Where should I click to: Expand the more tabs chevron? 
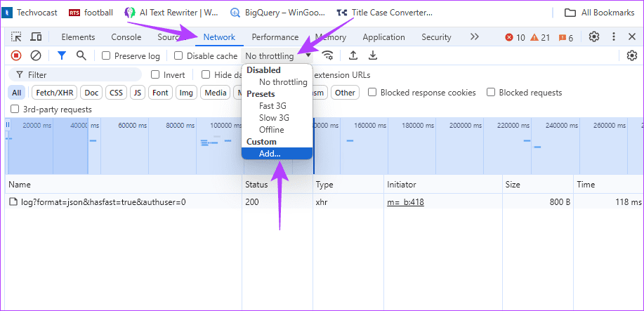(x=475, y=37)
